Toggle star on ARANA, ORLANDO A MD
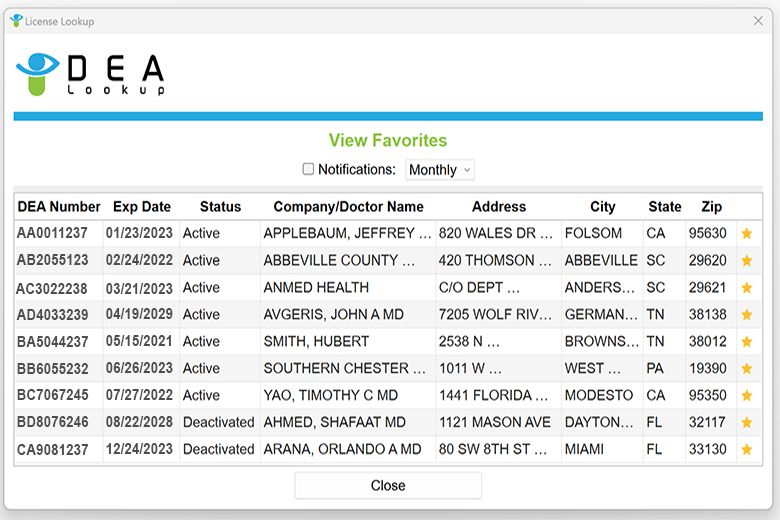 [x=746, y=449]
